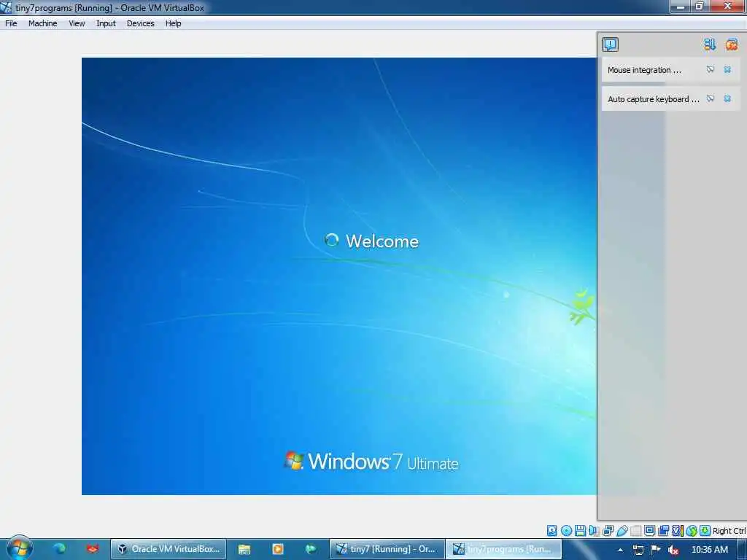Click the audio indicator in status bar
The height and width of the screenshot is (560, 747).
[x=594, y=531]
